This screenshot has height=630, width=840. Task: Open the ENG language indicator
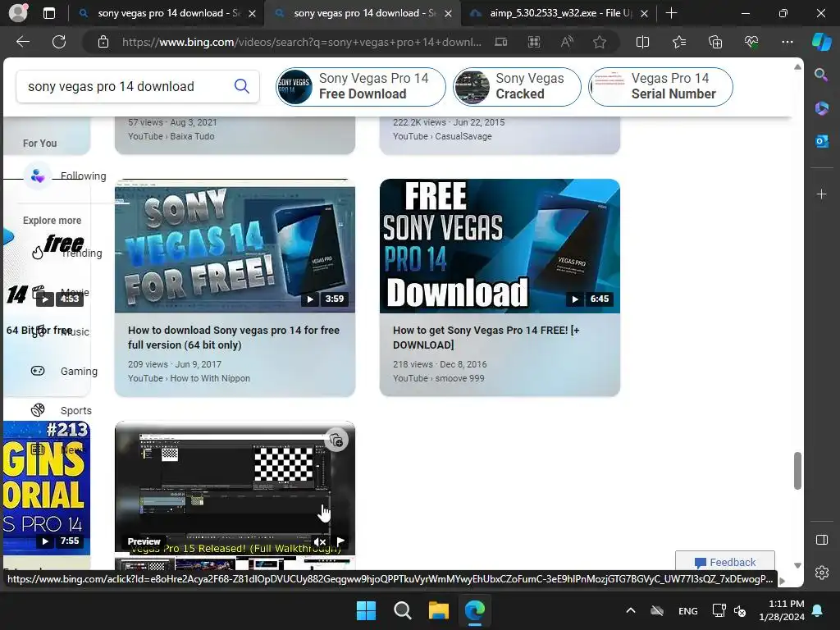[x=688, y=610]
